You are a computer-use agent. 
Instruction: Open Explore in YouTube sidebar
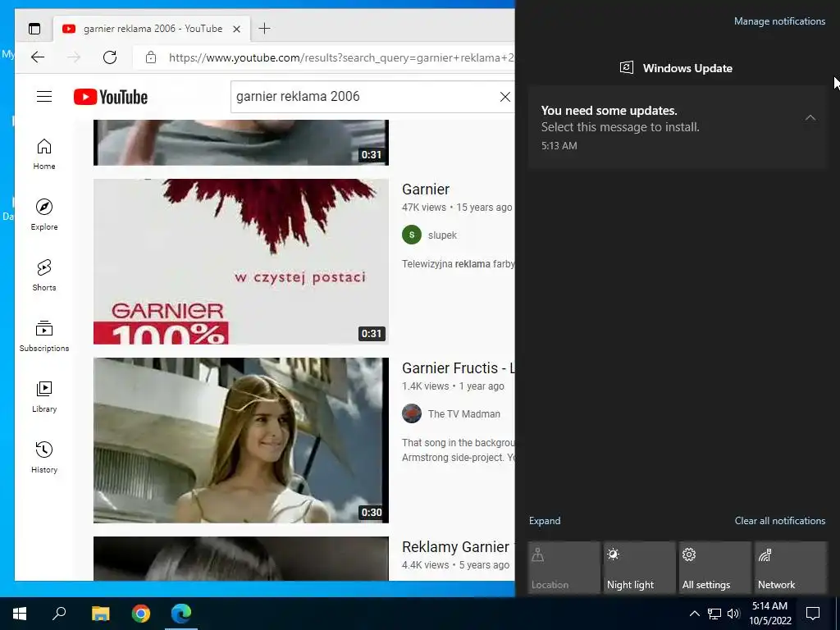click(x=44, y=215)
